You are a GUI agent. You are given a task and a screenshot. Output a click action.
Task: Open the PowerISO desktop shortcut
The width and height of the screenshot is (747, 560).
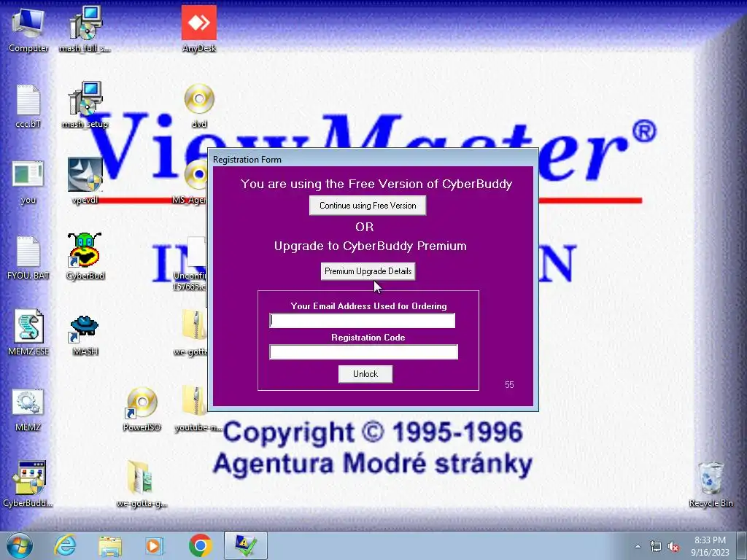click(142, 410)
